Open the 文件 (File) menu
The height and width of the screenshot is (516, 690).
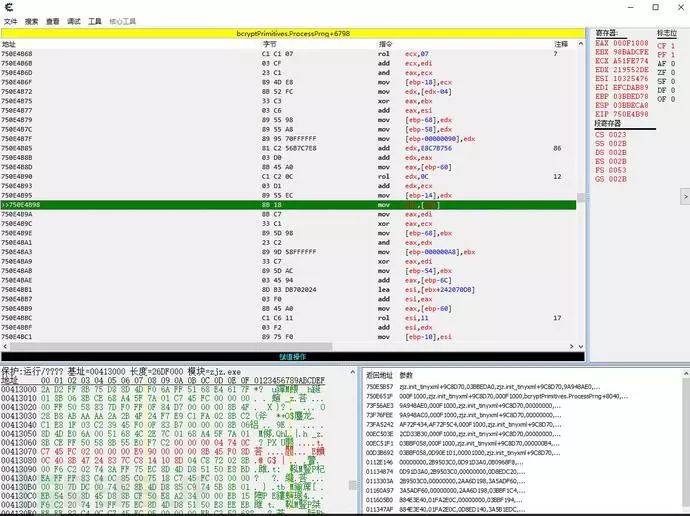(x=10, y=21)
